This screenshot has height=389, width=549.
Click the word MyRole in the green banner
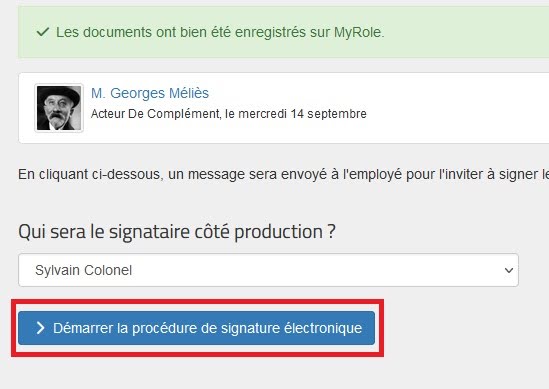pos(359,32)
